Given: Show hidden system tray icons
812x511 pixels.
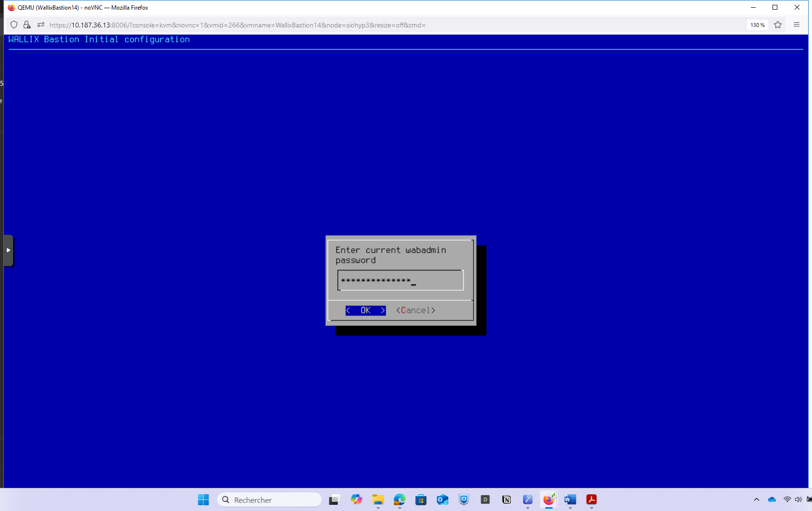Looking at the screenshot, I should [x=757, y=500].
